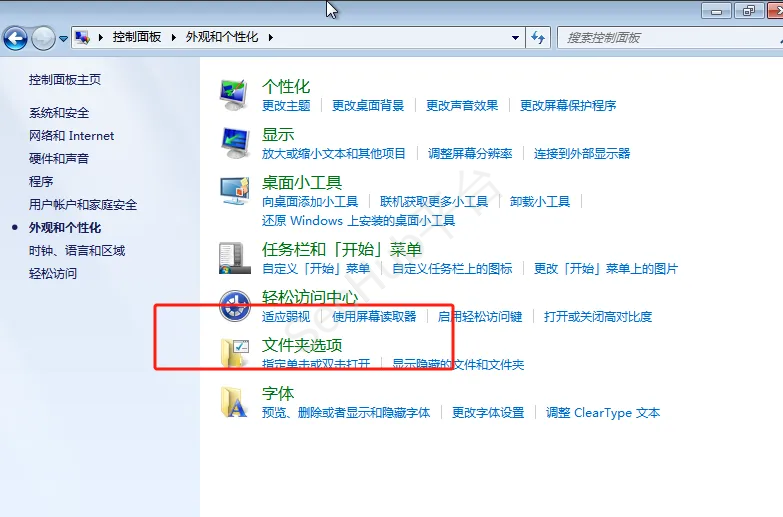783x517 pixels.
Task: Open the Fonts (字体) folder icon
Action: pyautogui.click(x=234, y=402)
